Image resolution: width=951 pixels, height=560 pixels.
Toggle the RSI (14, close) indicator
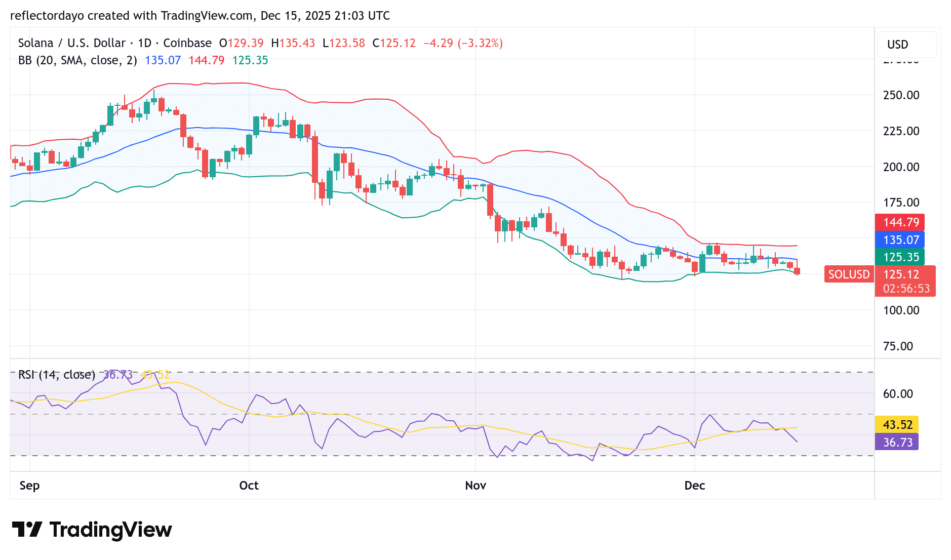(56, 375)
